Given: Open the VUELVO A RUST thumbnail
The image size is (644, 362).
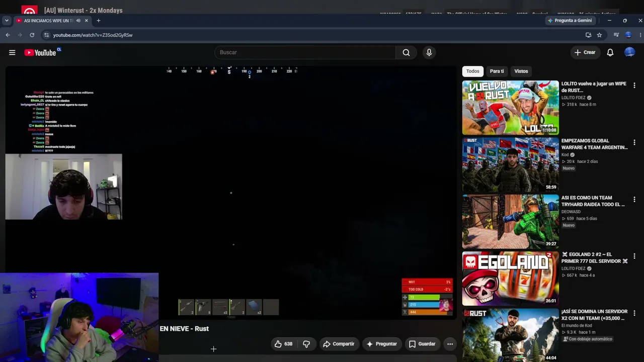Looking at the screenshot, I should click(x=510, y=108).
